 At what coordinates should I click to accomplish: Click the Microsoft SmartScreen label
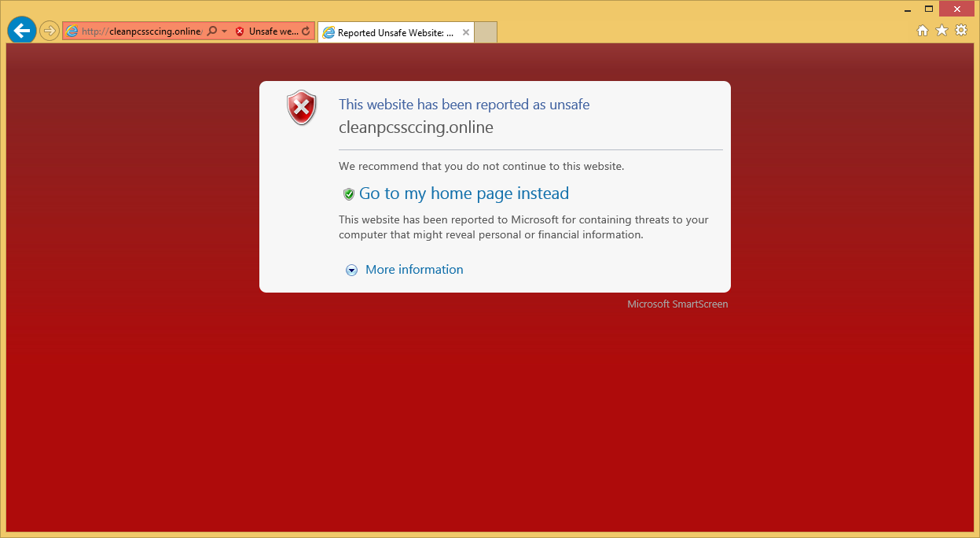pos(677,304)
